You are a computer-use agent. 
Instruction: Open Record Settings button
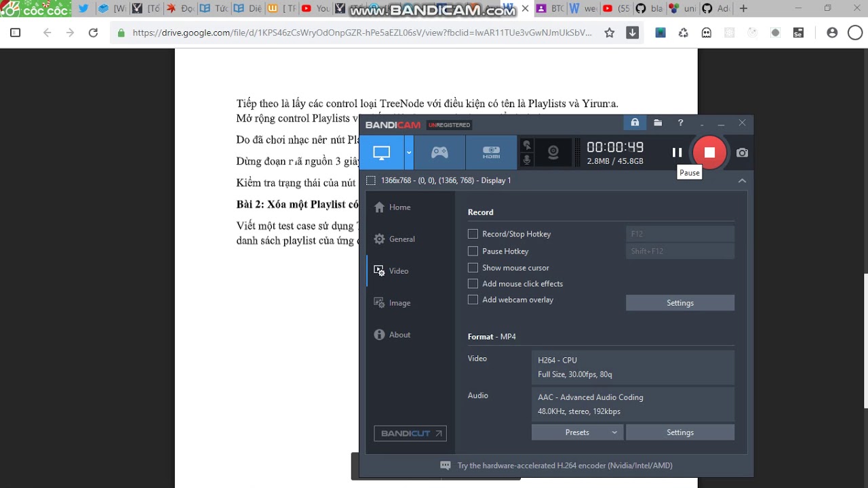click(x=680, y=303)
